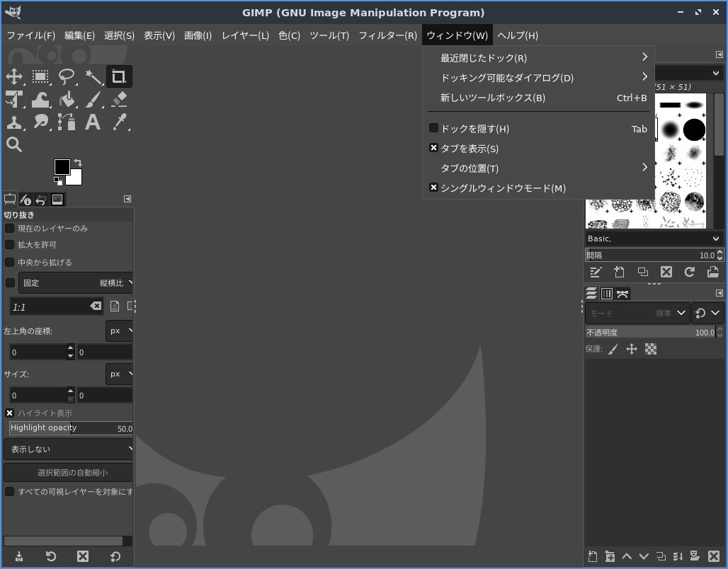Viewport: 728px width, 569px height.
Task: Select the Fuzzy Select wand tool
Action: 93,76
